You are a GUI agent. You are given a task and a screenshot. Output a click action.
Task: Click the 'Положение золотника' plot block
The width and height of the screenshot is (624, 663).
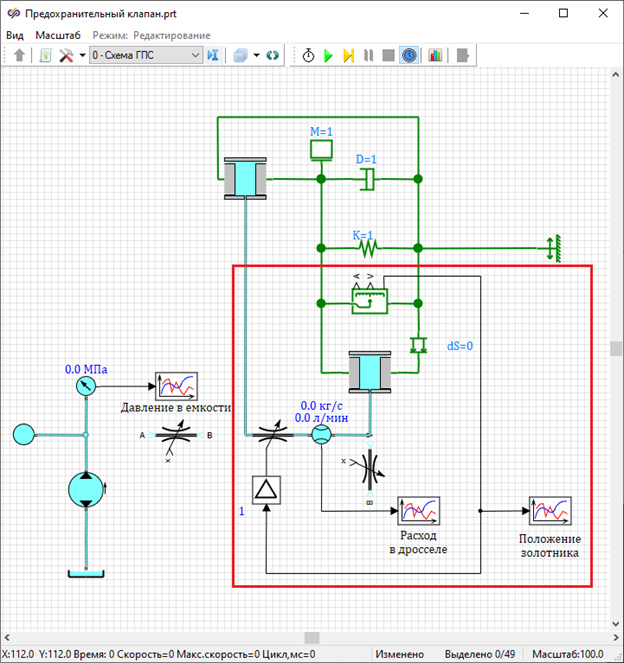pos(549,510)
